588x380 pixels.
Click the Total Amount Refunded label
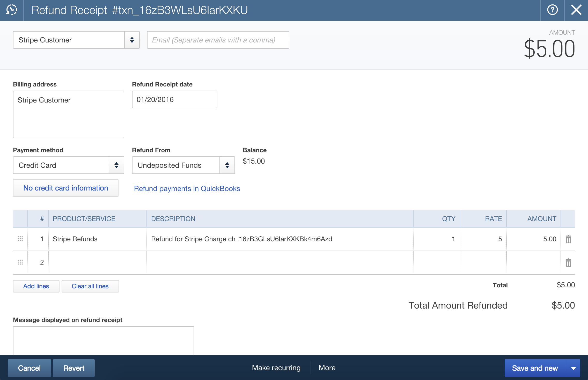pos(458,305)
